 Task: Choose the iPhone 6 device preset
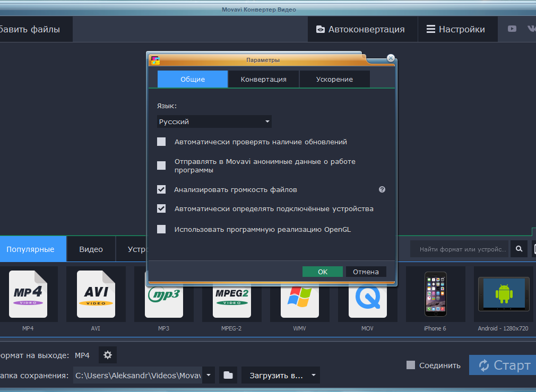pyautogui.click(x=436, y=294)
